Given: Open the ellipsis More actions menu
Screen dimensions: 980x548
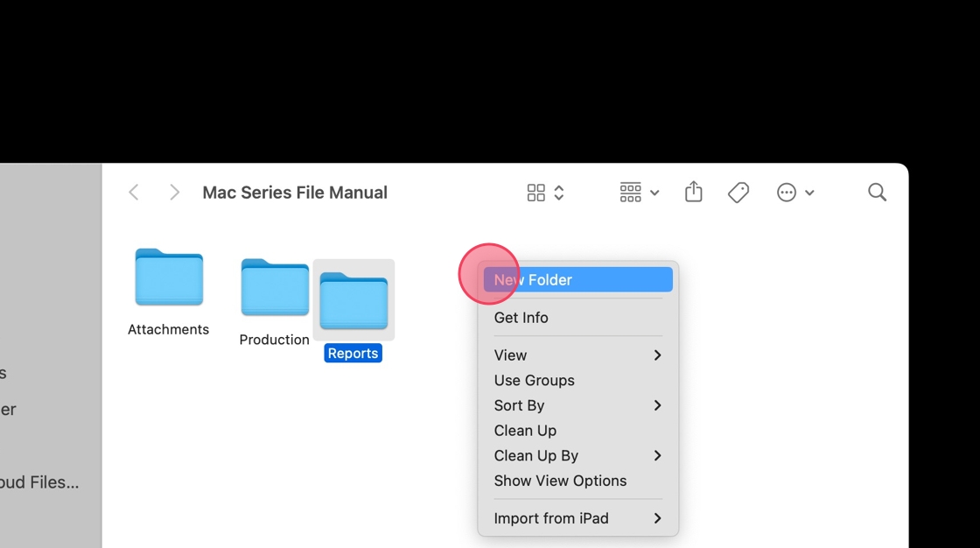Looking at the screenshot, I should (794, 193).
